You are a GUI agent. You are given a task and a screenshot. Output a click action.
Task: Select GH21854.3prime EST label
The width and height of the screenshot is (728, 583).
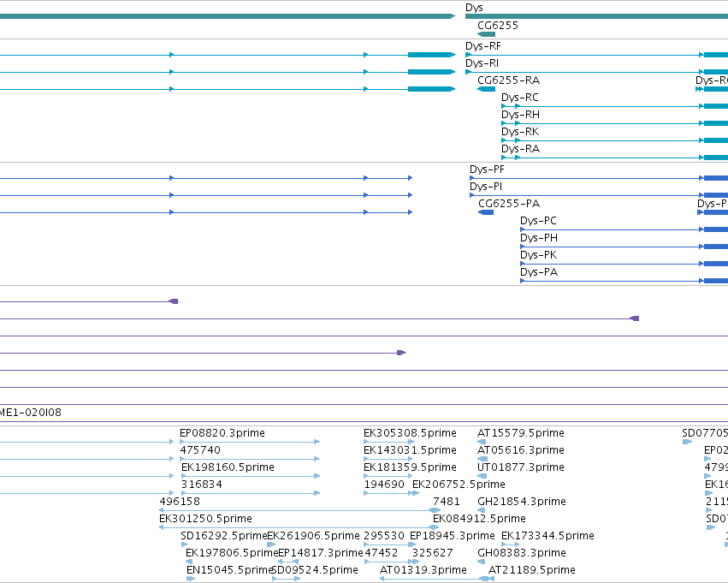coord(522,503)
